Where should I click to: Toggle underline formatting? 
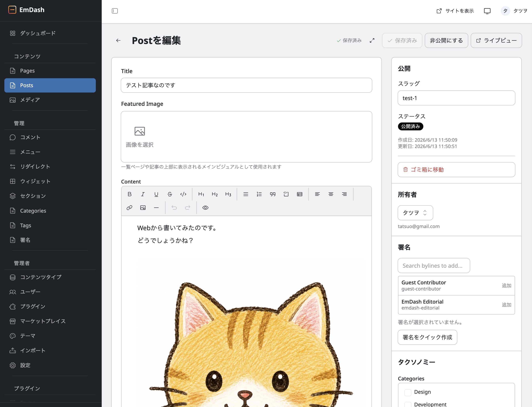coord(156,194)
